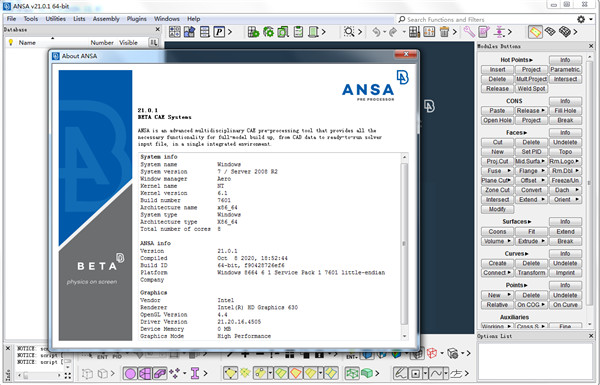Click the trash bin delete icon

coord(444,32)
